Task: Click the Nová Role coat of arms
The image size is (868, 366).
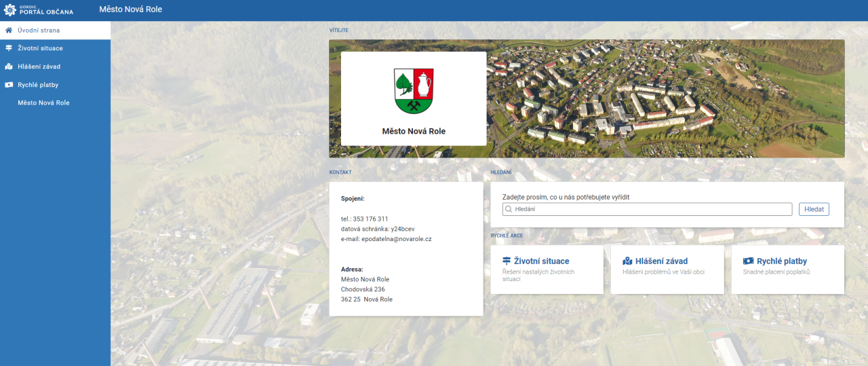Action: pyautogui.click(x=414, y=91)
